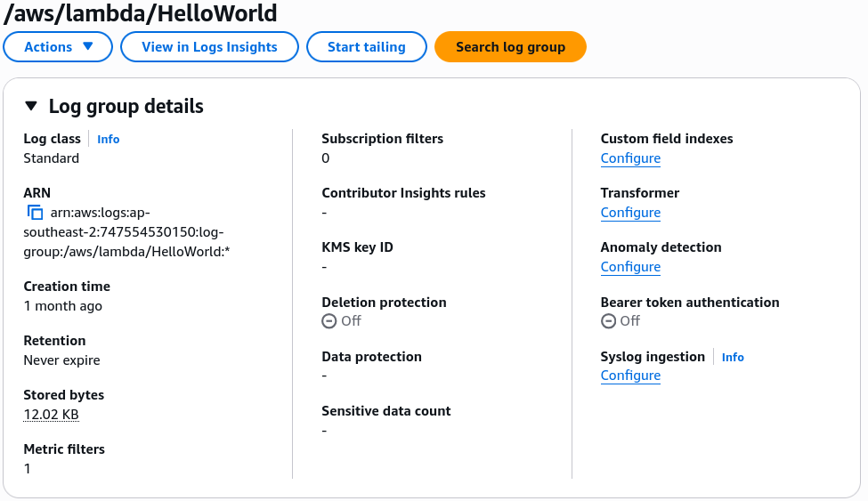Viewport: 868px width, 501px height.
Task: Start tailing the log group
Action: 367,47
